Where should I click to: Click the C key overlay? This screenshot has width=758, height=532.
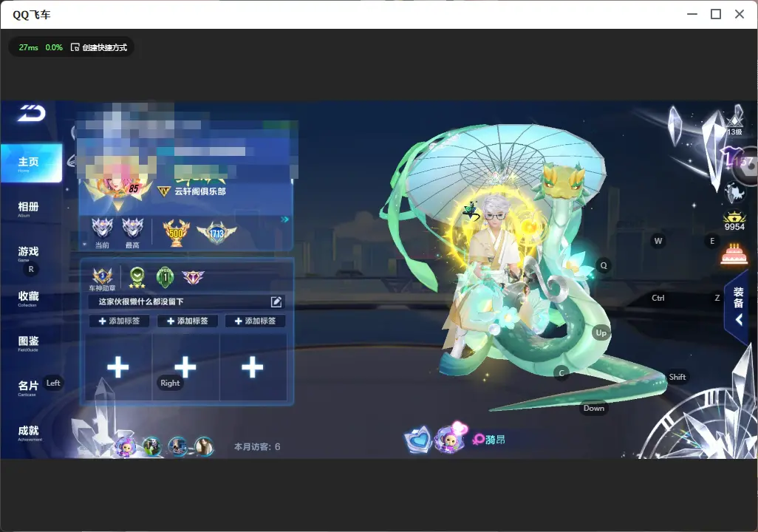click(561, 373)
